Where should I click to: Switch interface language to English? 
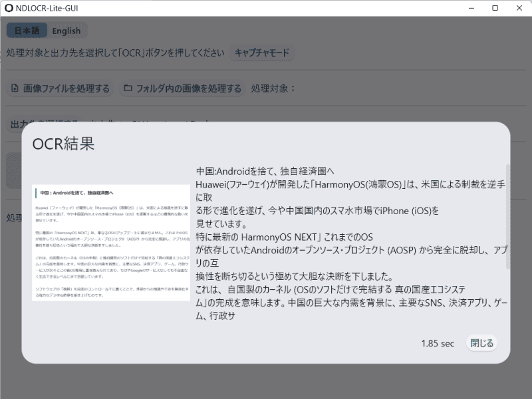66,31
